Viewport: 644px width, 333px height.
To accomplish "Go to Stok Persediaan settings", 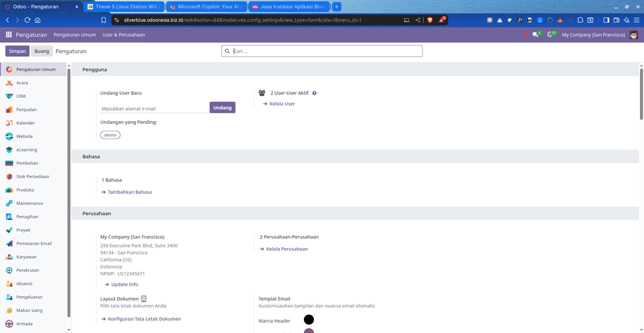I will click(x=32, y=177).
